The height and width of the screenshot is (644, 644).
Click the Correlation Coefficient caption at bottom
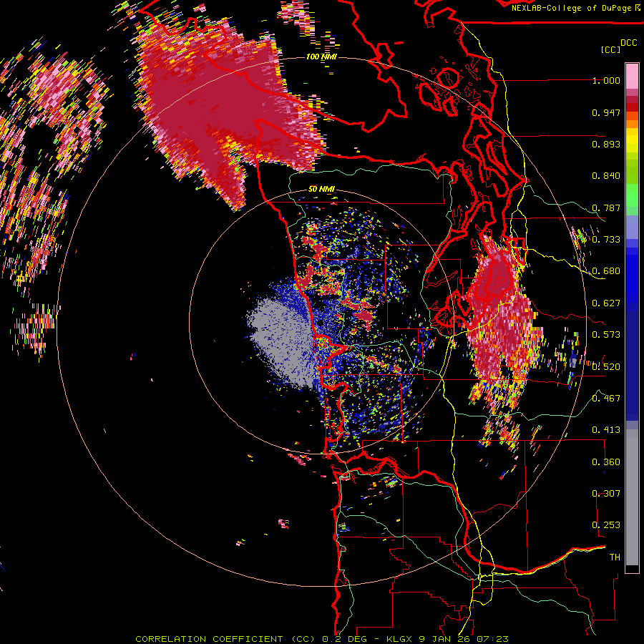click(x=322, y=639)
